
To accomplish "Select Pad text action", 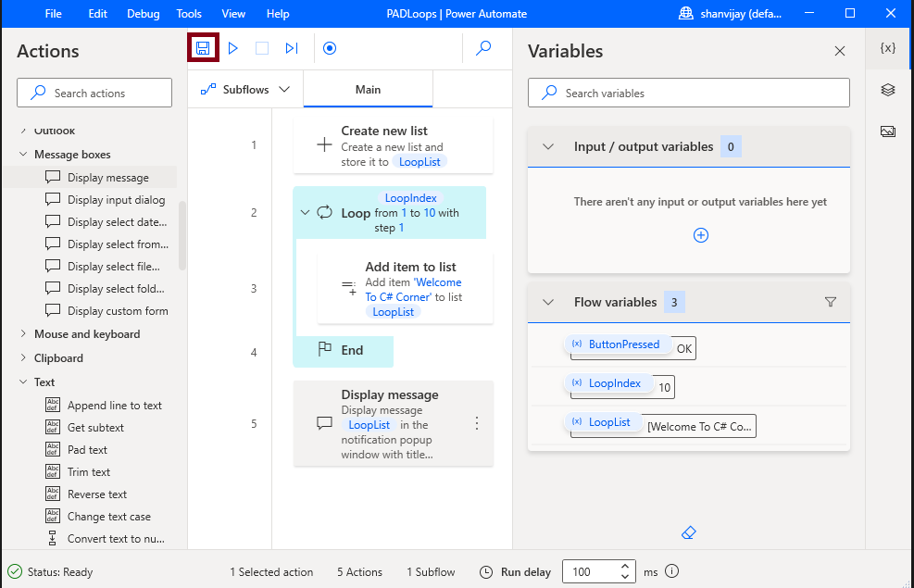I will (x=76, y=449).
